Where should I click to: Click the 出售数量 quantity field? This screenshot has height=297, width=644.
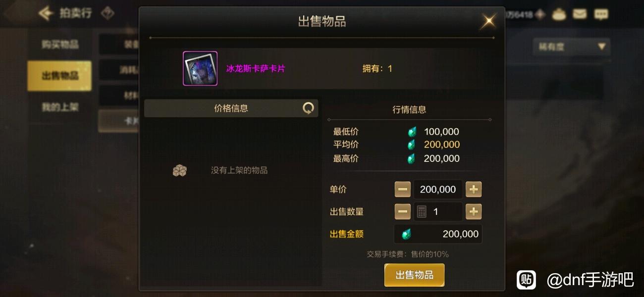point(438,212)
